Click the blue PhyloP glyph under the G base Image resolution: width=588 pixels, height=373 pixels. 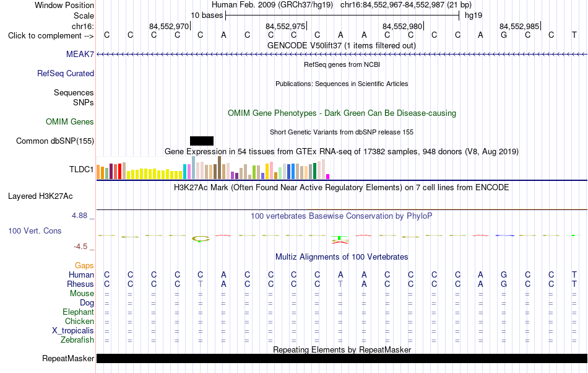pos(504,235)
